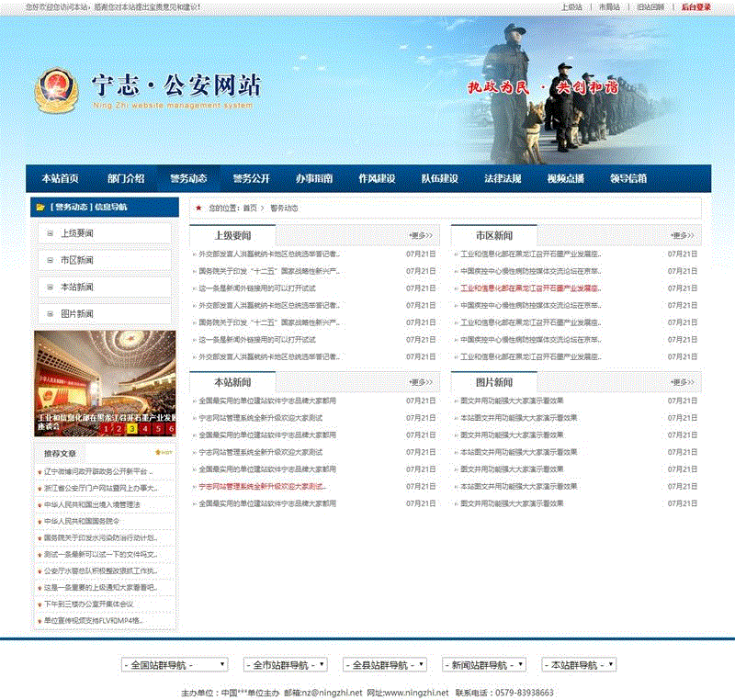This screenshot has width=735, height=700.
Task: Click the 本站新闻 panel heading tab
Action: [x=232, y=382]
